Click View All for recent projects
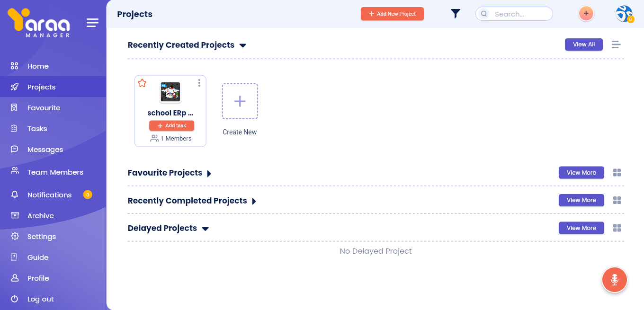 583,44
